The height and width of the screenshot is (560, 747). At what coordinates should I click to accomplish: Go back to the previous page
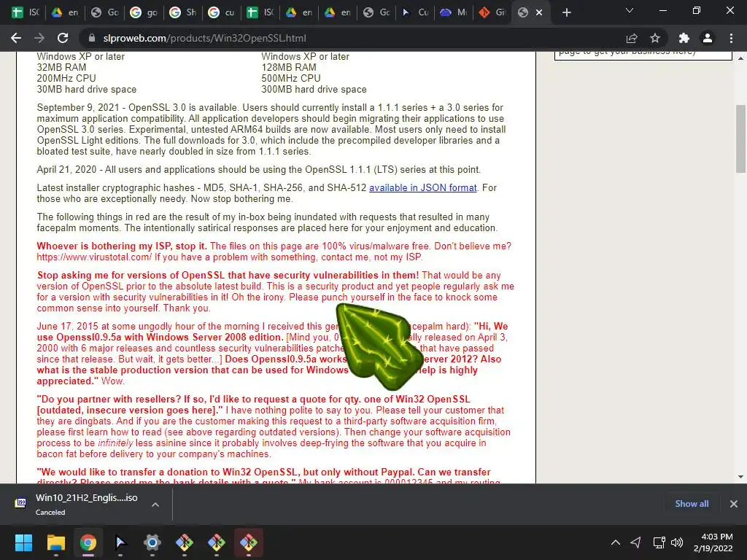click(16, 38)
